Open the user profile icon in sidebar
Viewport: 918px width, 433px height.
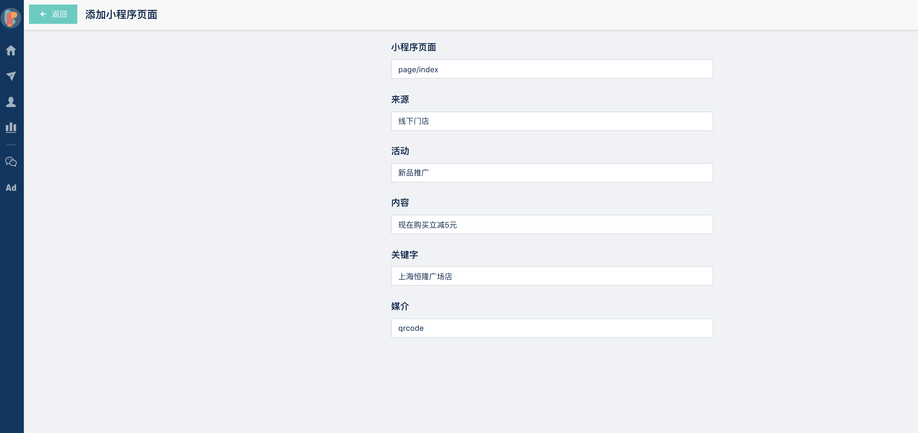(x=11, y=102)
